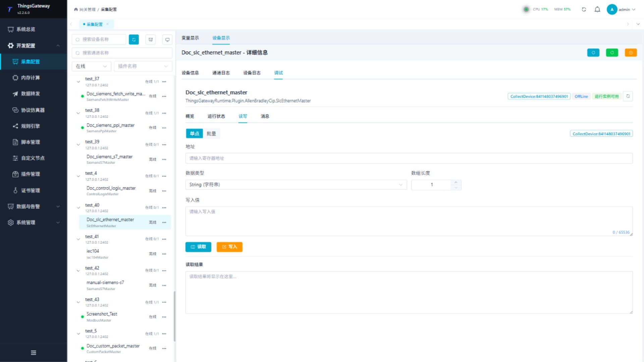Switch to the 变量显示 tab

click(190, 38)
